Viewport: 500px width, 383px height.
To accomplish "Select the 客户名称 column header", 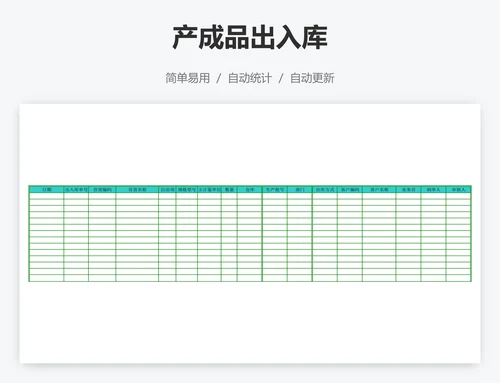I will pos(379,190).
